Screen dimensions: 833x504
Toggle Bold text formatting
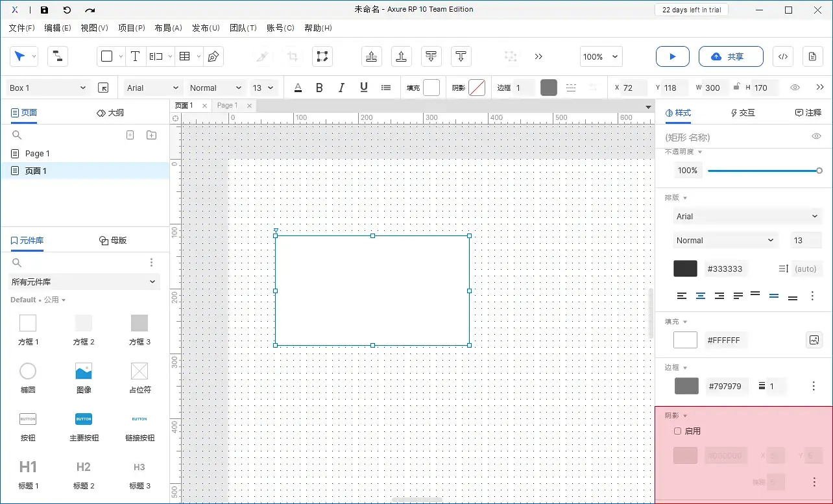coord(319,88)
